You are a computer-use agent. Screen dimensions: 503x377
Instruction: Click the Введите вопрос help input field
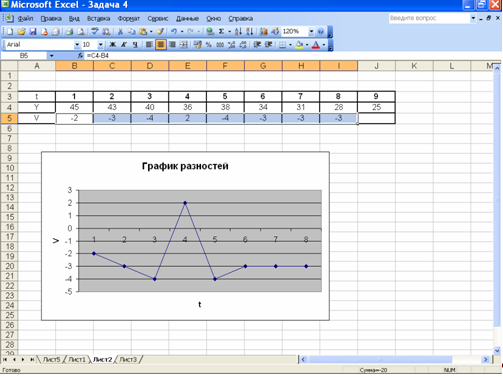pos(429,18)
